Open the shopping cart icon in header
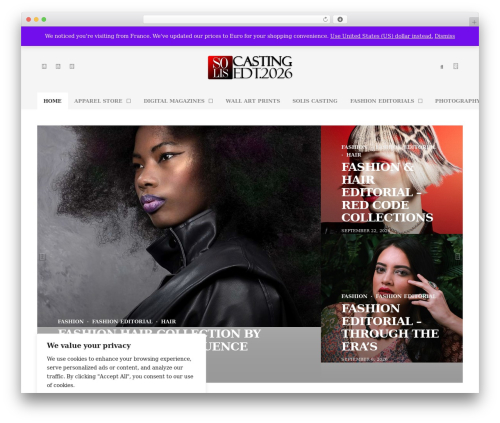The width and height of the screenshot is (500, 423). coord(456,66)
